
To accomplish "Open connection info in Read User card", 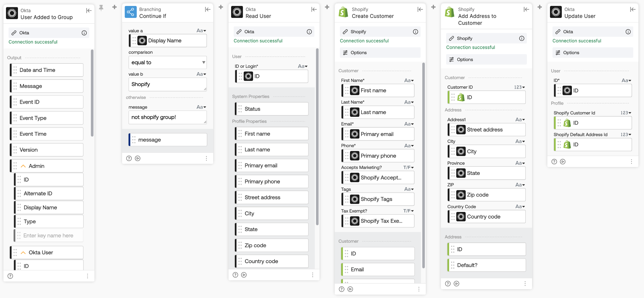I will coord(309,32).
